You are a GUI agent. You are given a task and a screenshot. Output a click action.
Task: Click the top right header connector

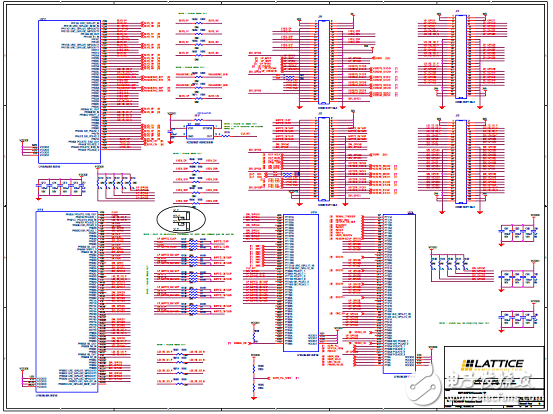click(x=461, y=57)
